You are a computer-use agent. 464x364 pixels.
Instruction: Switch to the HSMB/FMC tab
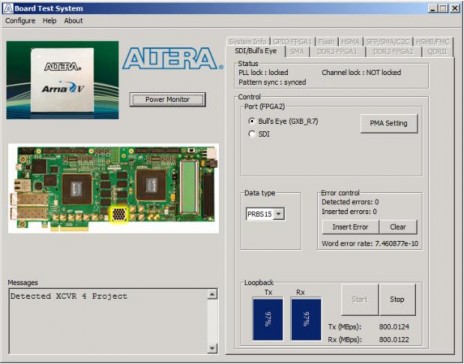pyautogui.click(x=432, y=41)
